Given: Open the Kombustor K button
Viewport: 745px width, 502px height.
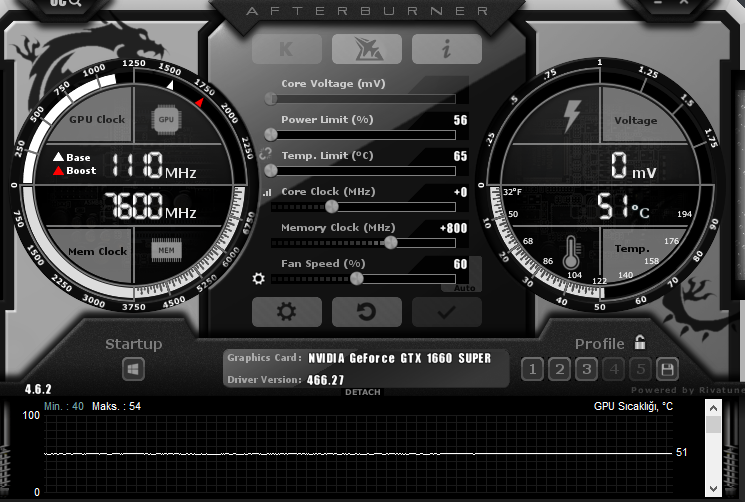Looking at the screenshot, I should click(287, 48).
